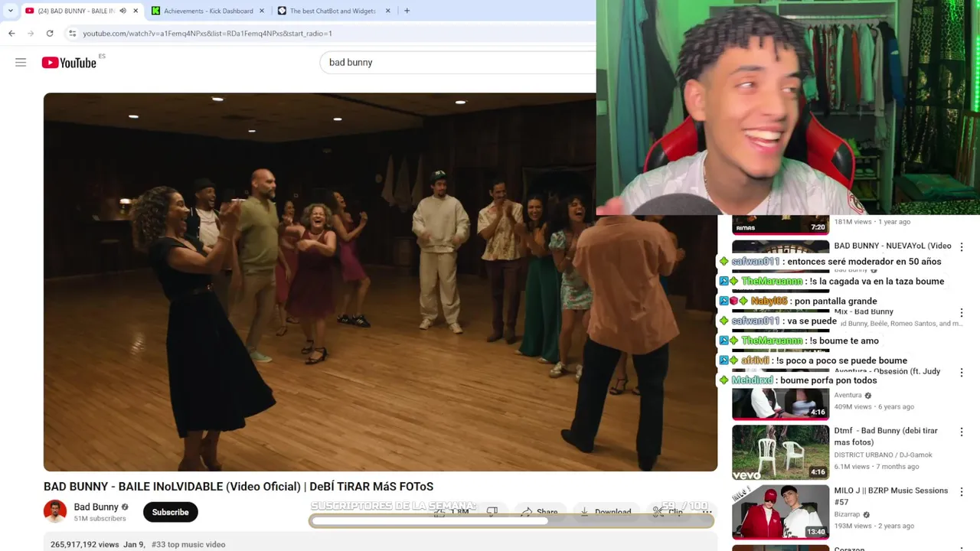Image resolution: width=980 pixels, height=551 pixels.
Task: Subscribe to the Bad Bunny channel
Action: [x=170, y=512]
